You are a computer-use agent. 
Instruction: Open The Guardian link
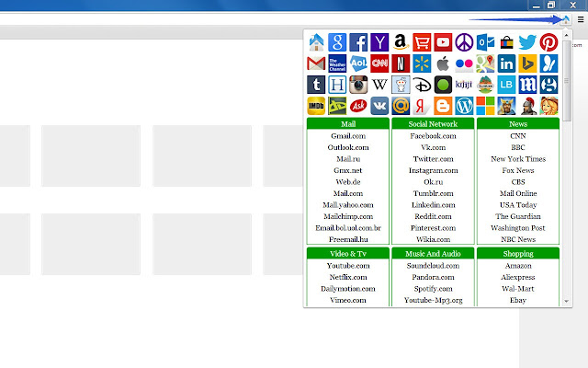coord(518,217)
